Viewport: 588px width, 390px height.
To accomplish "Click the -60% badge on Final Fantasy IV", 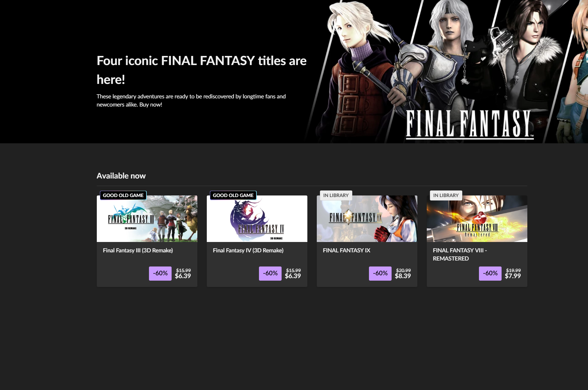I will [x=270, y=273].
